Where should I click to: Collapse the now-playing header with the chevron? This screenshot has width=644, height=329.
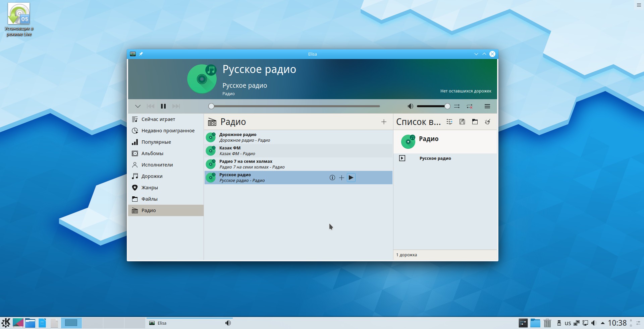138,106
